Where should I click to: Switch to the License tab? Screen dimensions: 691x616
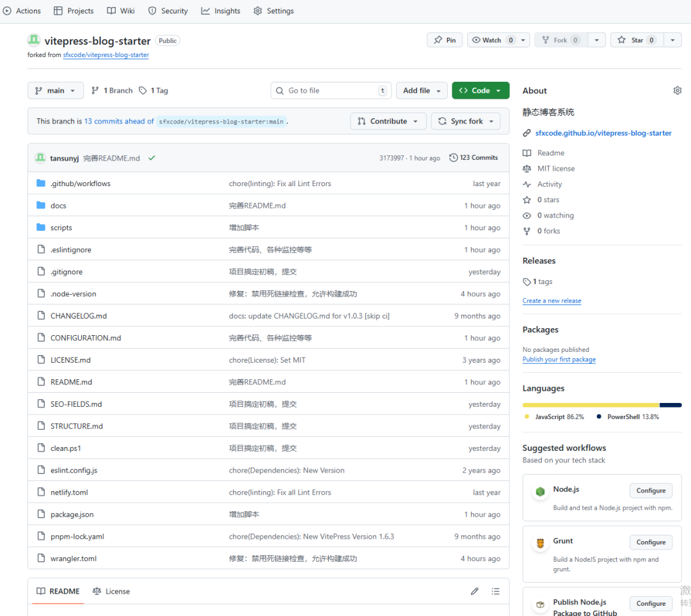[x=111, y=591]
